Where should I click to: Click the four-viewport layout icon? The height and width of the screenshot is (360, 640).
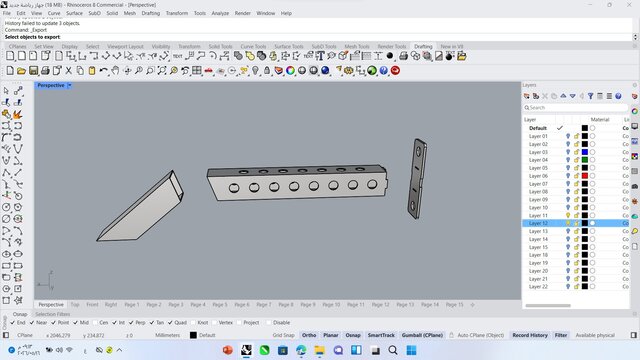pos(197,71)
